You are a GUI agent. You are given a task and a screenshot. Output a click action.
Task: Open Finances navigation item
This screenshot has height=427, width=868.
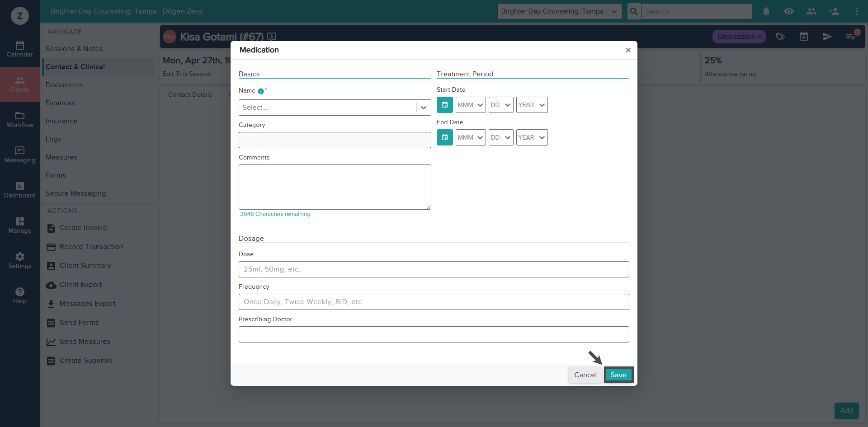coord(60,103)
